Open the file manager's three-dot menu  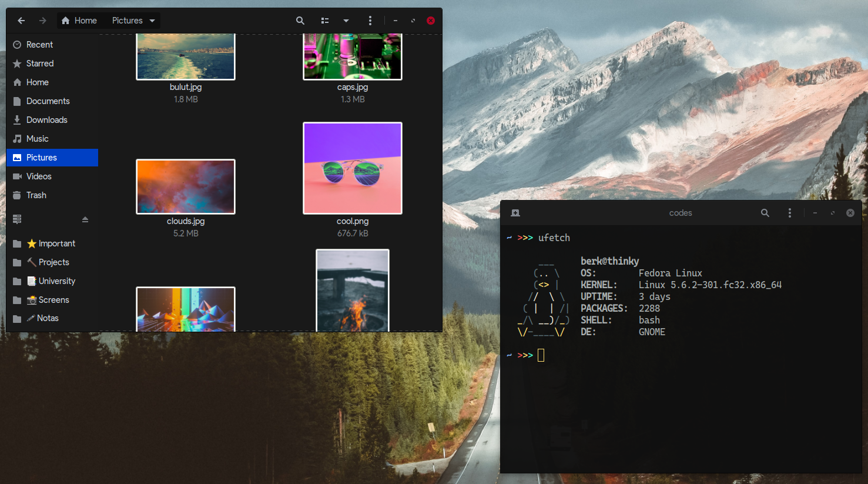pos(370,21)
